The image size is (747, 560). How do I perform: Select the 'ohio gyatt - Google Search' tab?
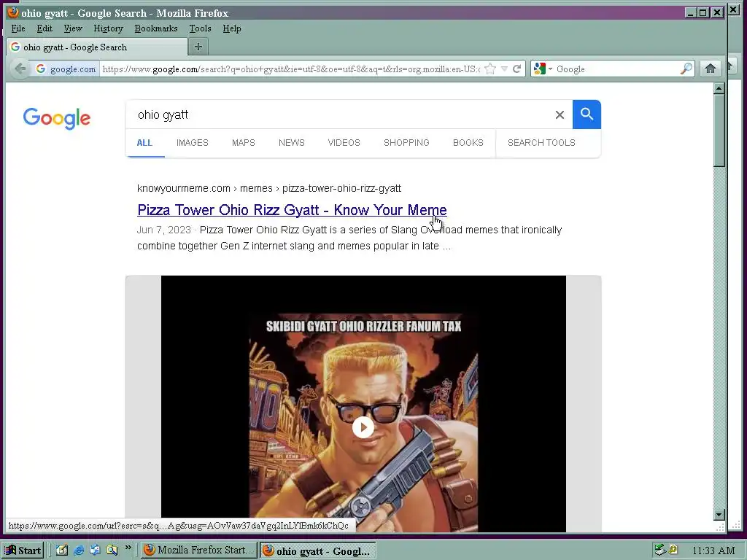tap(97, 47)
